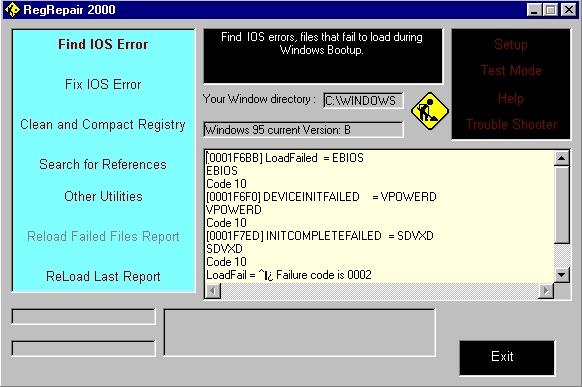Click the large empty message panel at bottom

(300, 332)
